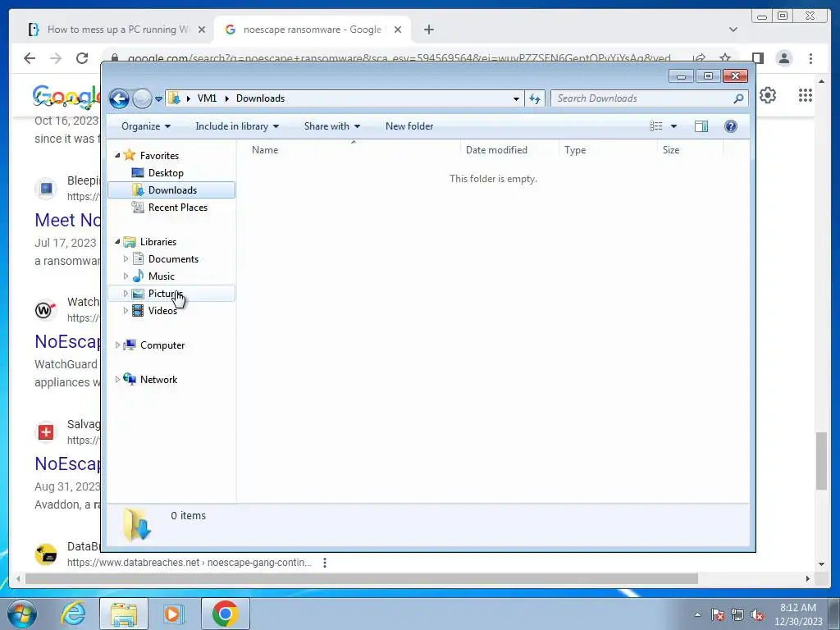Image resolution: width=840 pixels, height=630 pixels.
Task: Open the view options dropdown arrow
Action: 674,126
